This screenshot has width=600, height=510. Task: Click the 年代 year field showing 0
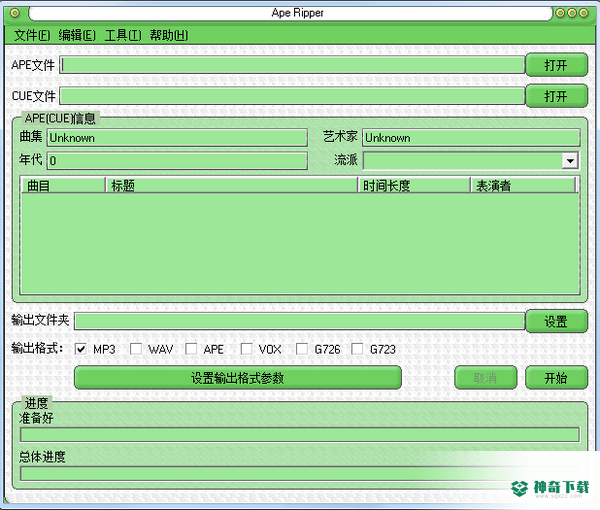(x=177, y=161)
